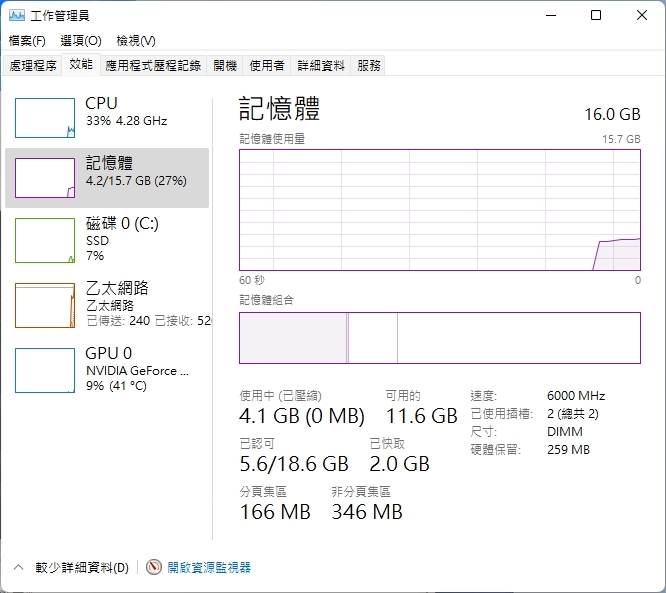Open the 磁碟 0 (C:) disk graph
The height and width of the screenshot is (593, 666).
(x=45, y=240)
